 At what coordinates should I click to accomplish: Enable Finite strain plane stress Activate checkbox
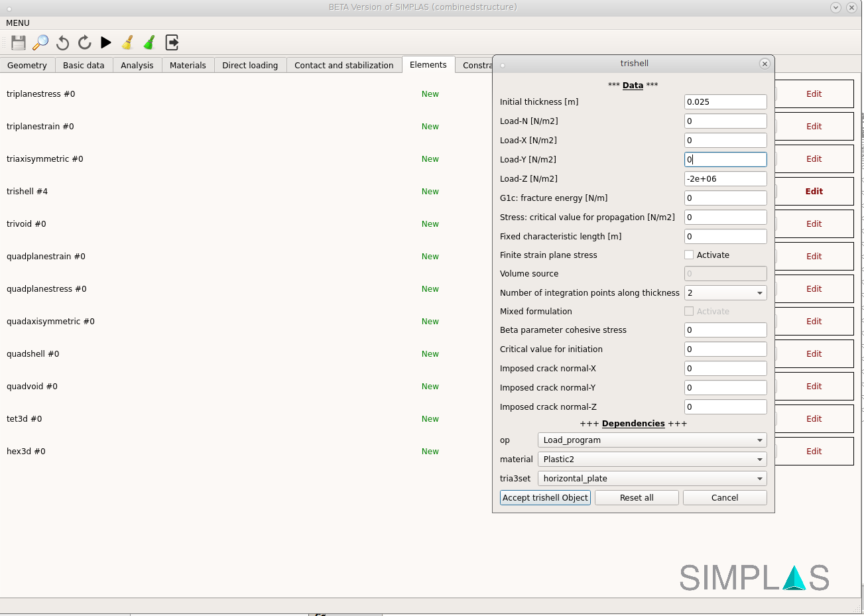689,255
